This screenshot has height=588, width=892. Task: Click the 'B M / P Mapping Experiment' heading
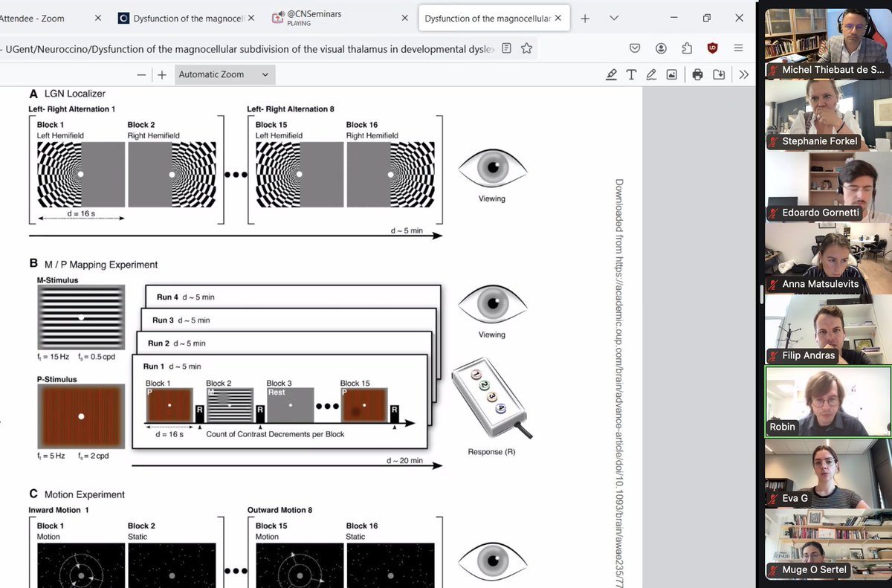pyautogui.click(x=93, y=264)
